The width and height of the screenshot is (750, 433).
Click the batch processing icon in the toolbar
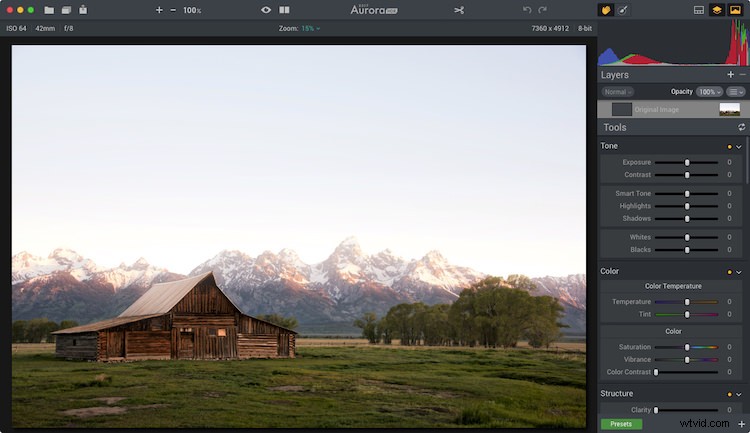[66, 10]
